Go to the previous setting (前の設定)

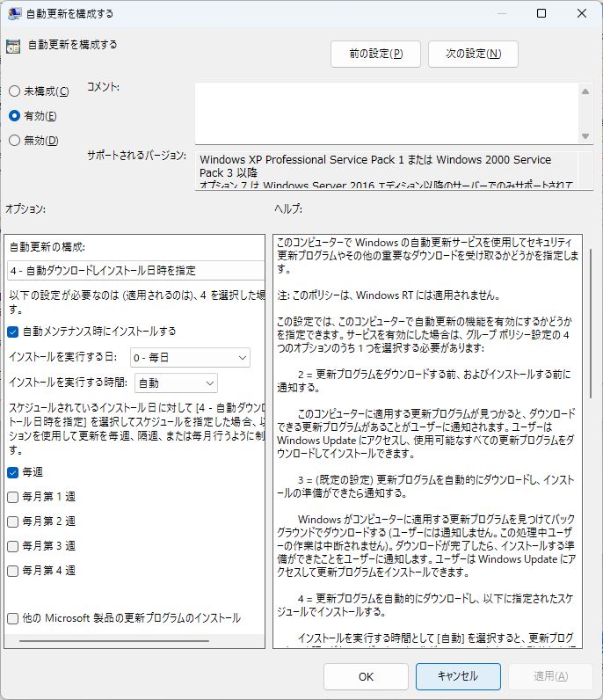coord(375,54)
